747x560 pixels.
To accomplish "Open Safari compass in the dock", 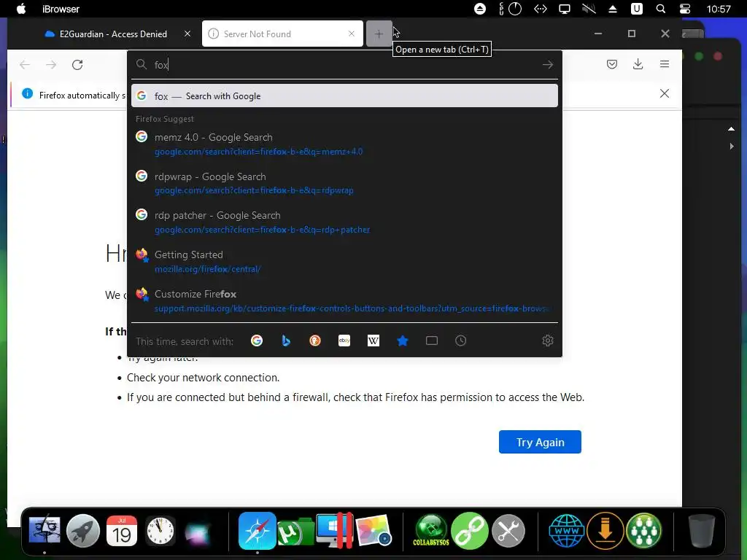I will (258, 530).
